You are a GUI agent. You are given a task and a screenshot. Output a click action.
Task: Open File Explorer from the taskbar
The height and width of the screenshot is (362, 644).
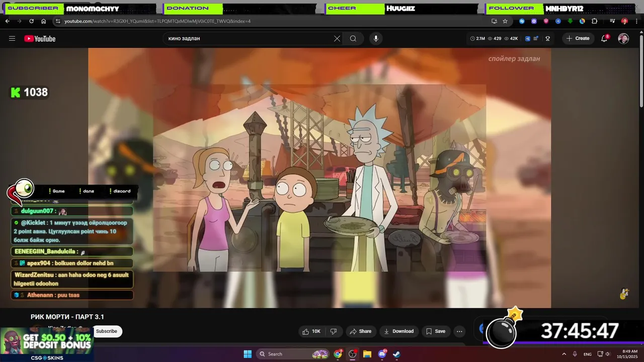[367, 354]
